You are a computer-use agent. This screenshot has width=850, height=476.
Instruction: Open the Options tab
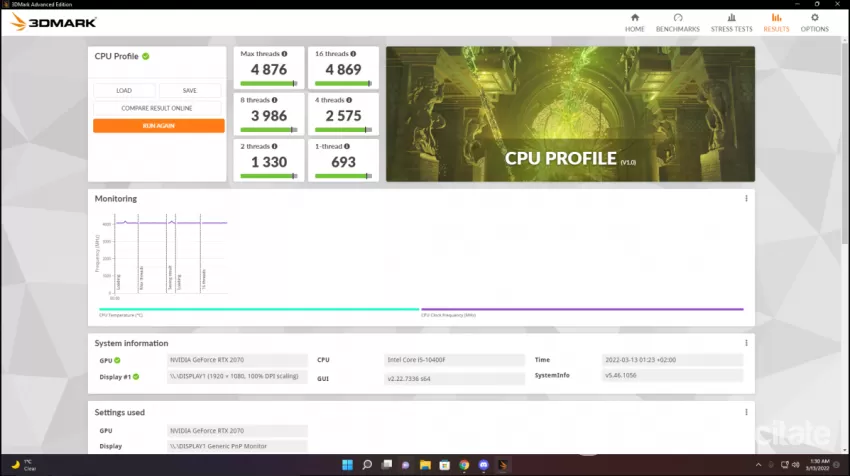click(814, 23)
